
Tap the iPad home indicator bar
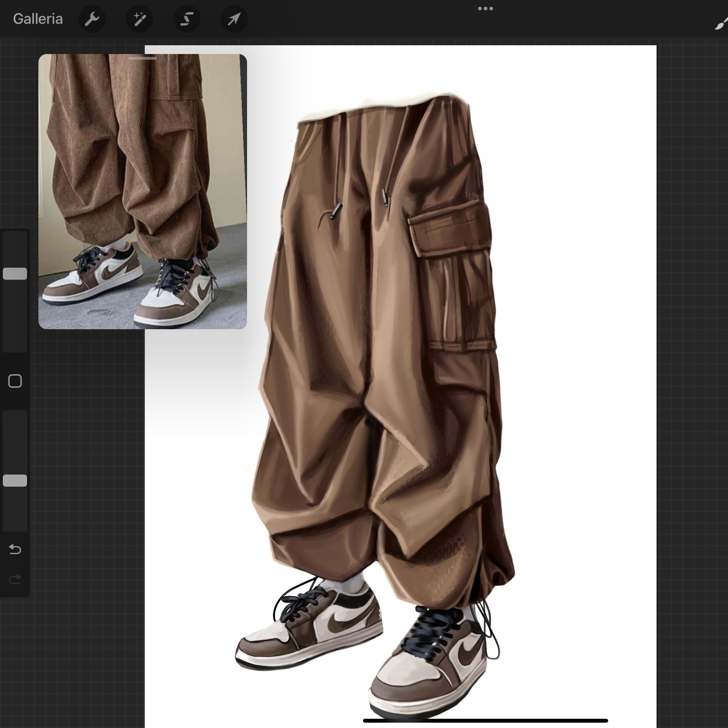pyautogui.click(x=485, y=721)
